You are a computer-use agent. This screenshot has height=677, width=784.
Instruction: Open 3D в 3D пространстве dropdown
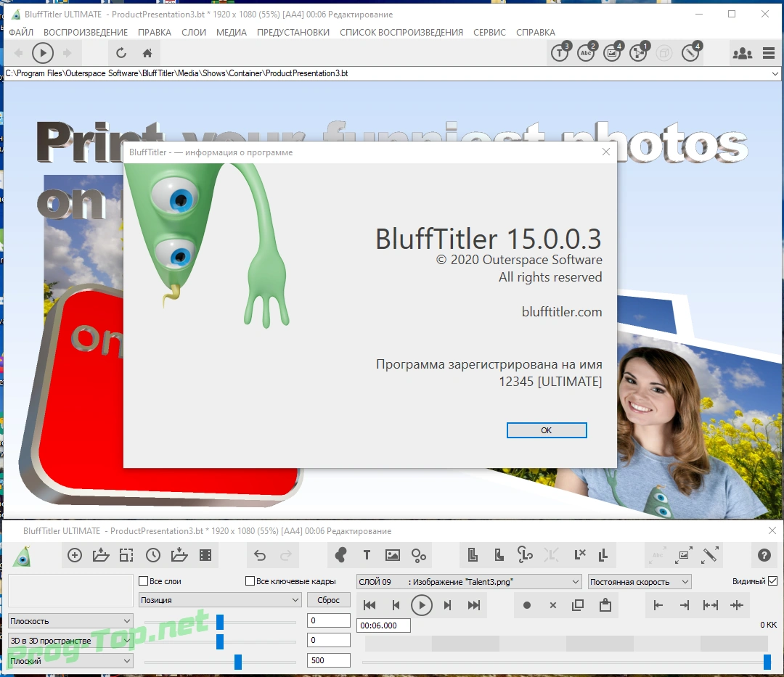(70, 641)
